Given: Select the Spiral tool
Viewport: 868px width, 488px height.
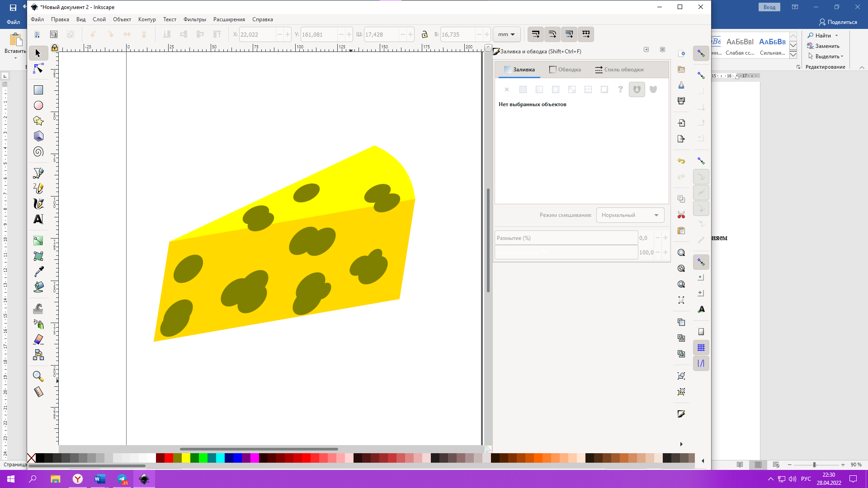Looking at the screenshot, I should 38,151.
